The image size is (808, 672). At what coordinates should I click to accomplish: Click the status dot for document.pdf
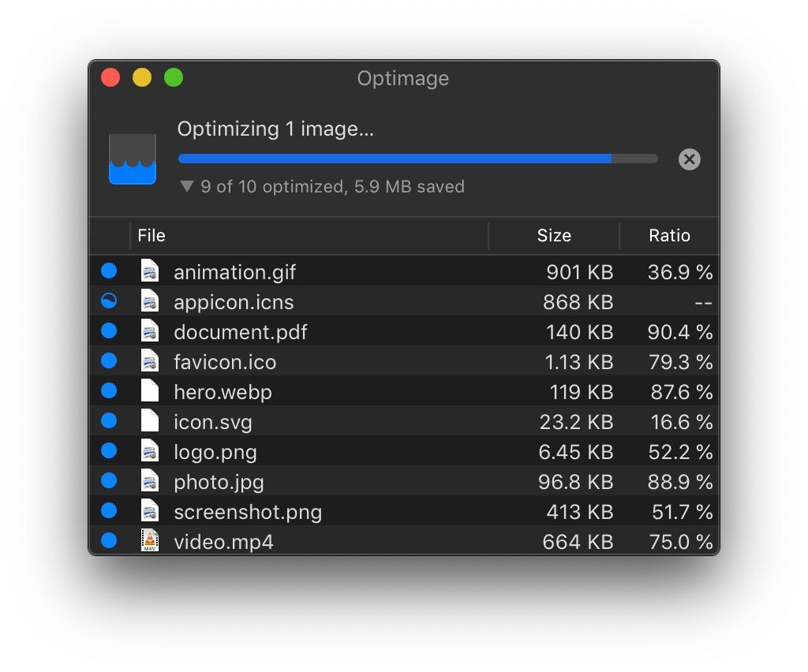(109, 330)
